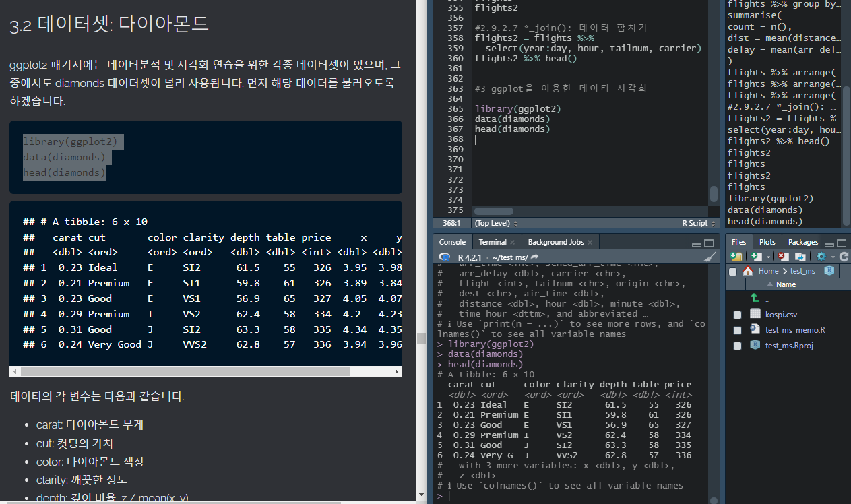This screenshot has width=851, height=504.
Task: Check the checkbox next to test_ms_memo.R
Action: tap(736, 329)
